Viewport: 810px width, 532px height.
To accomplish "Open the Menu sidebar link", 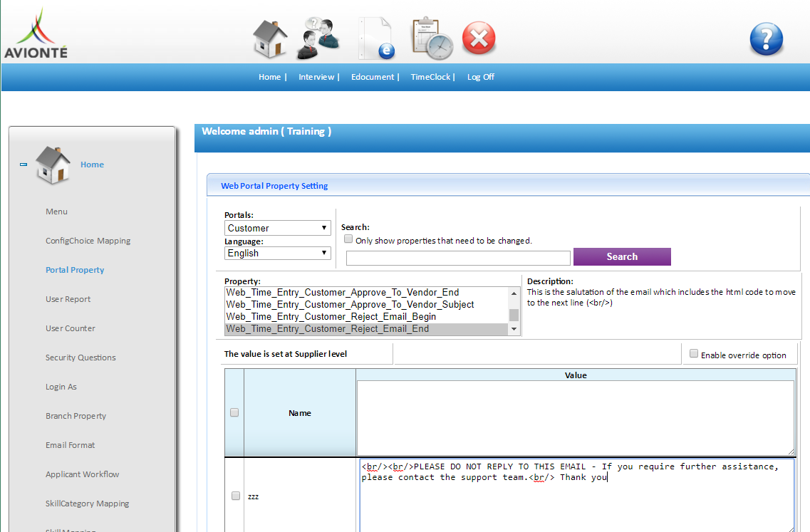I will (56, 212).
